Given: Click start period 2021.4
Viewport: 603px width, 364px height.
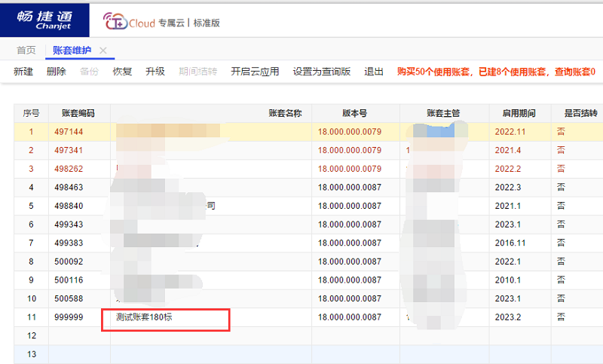Looking at the screenshot, I should (507, 150).
